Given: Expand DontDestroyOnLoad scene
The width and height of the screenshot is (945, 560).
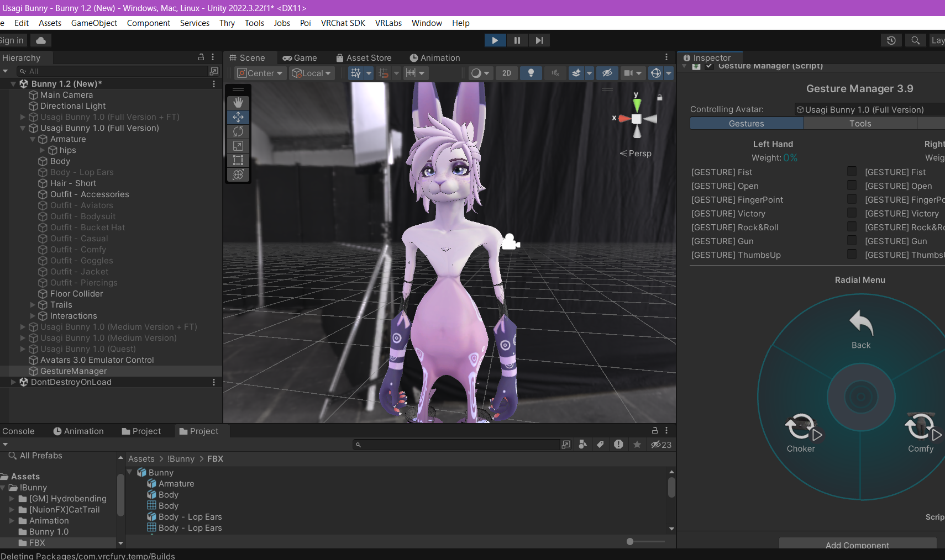Looking at the screenshot, I should [x=13, y=382].
